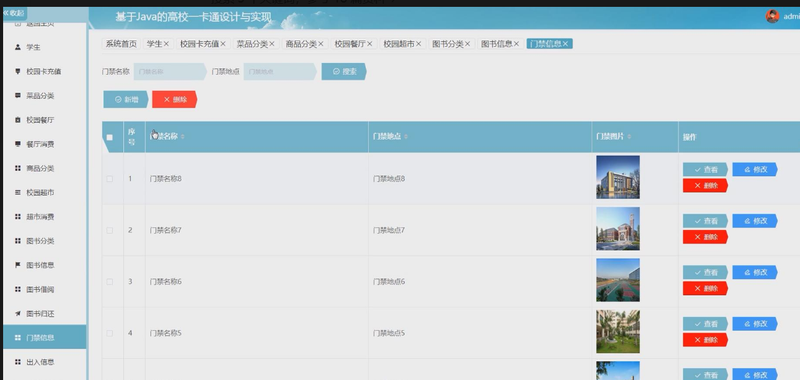
Task: Check the row checkbox for 门禁名称7
Action: point(110,231)
